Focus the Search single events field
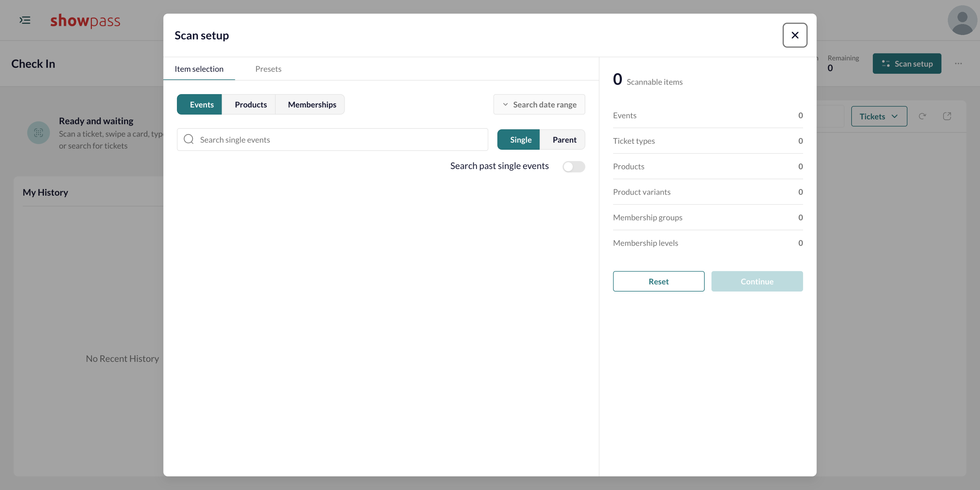Screen dimensions: 980x490 tap(332, 139)
